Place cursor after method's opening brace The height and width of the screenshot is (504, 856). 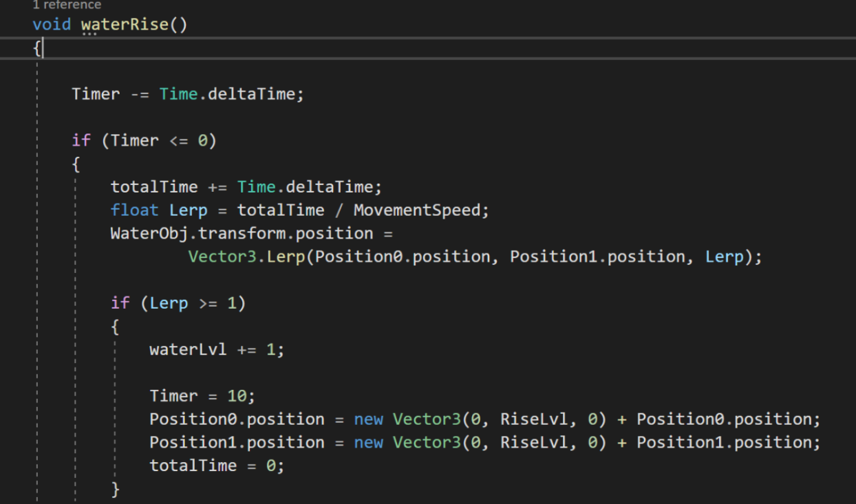pyautogui.click(x=43, y=48)
